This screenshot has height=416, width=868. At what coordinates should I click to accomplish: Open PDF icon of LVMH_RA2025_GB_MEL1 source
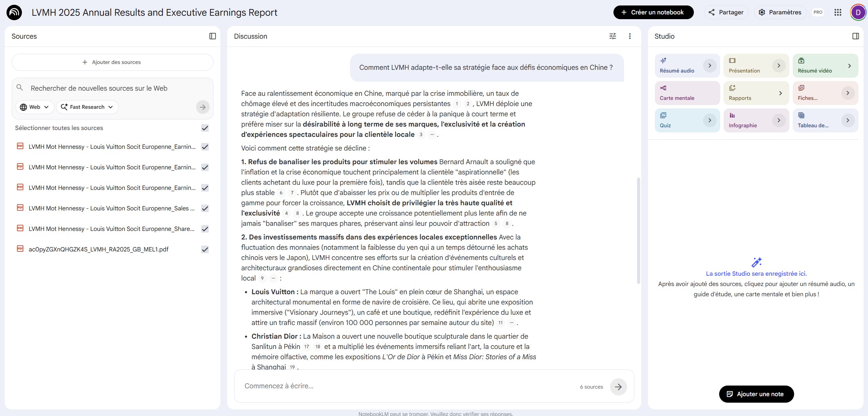click(20, 249)
